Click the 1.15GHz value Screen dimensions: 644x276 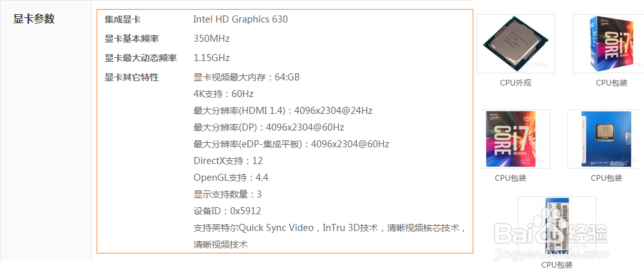tap(211, 58)
